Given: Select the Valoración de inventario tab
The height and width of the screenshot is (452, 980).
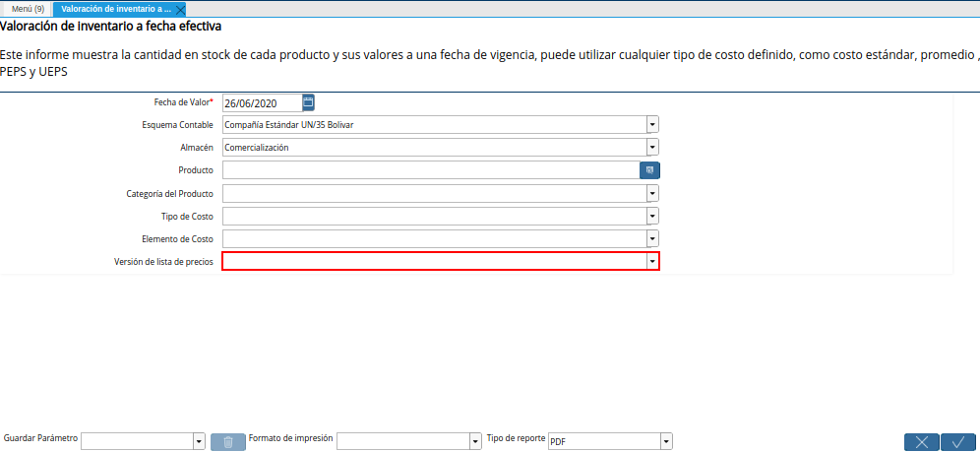Looking at the screenshot, I should (116, 9).
